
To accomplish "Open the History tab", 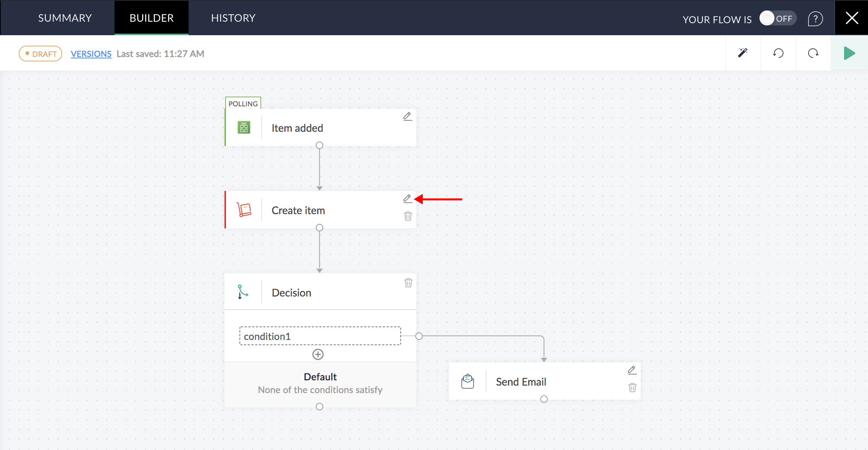I will point(233,18).
